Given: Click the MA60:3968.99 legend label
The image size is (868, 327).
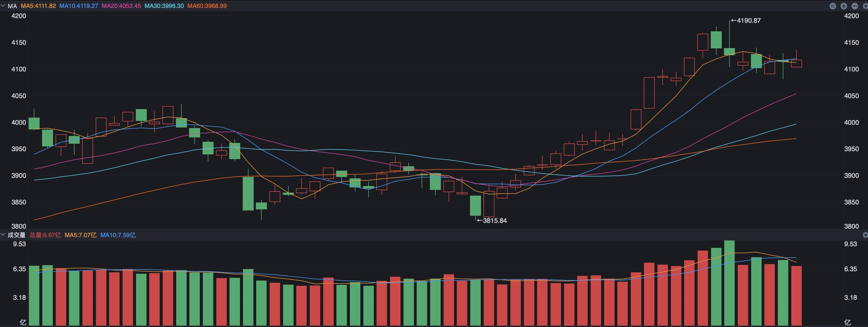Looking at the screenshot, I should coord(207,6).
